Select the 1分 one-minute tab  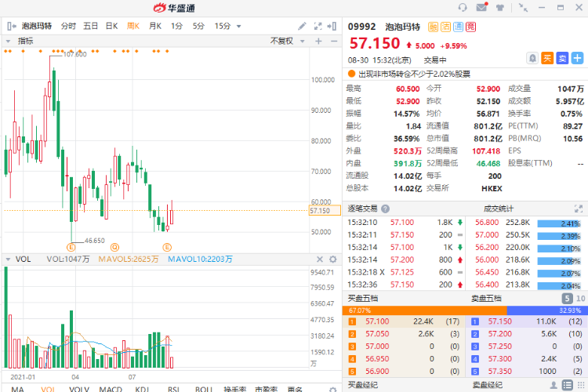pos(176,26)
